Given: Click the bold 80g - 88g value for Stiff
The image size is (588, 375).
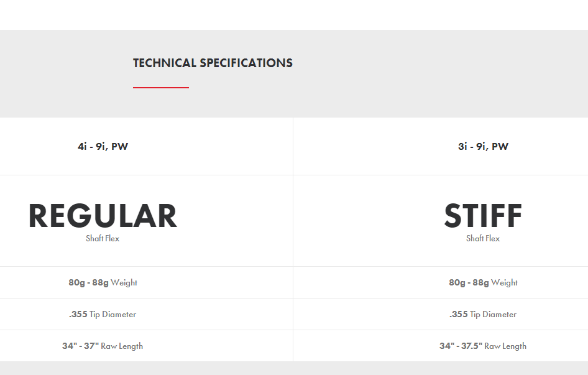Looking at the screenshot, I should pyautogui.click(x=469, y=283).
